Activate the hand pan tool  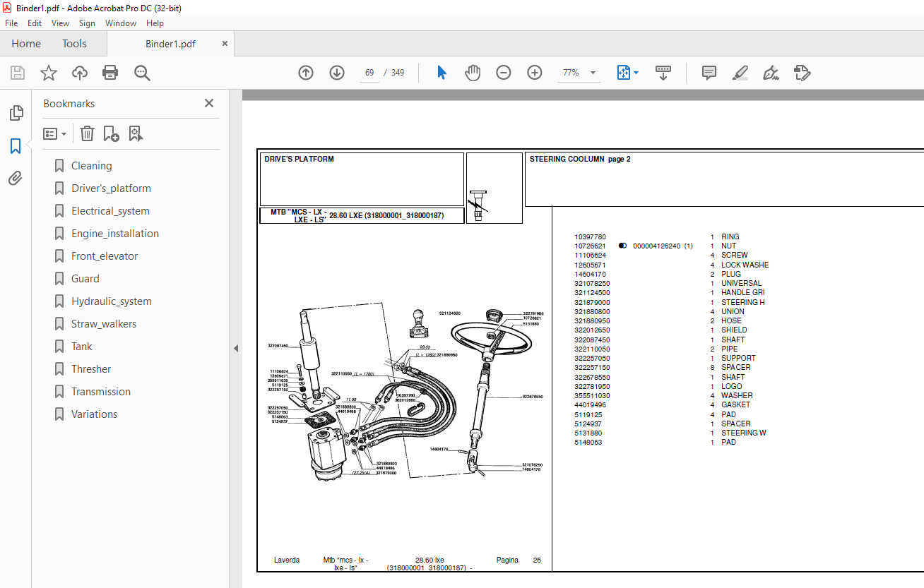tap(473, 73)
